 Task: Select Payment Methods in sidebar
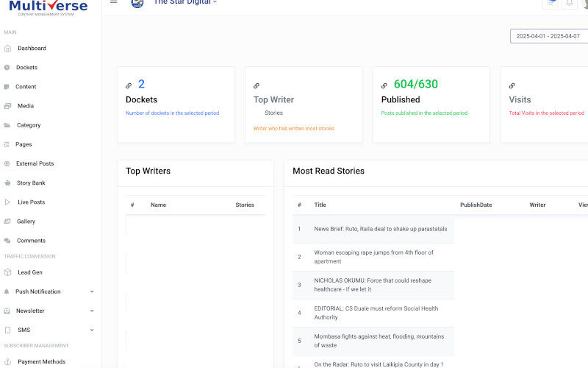(41, 361)
